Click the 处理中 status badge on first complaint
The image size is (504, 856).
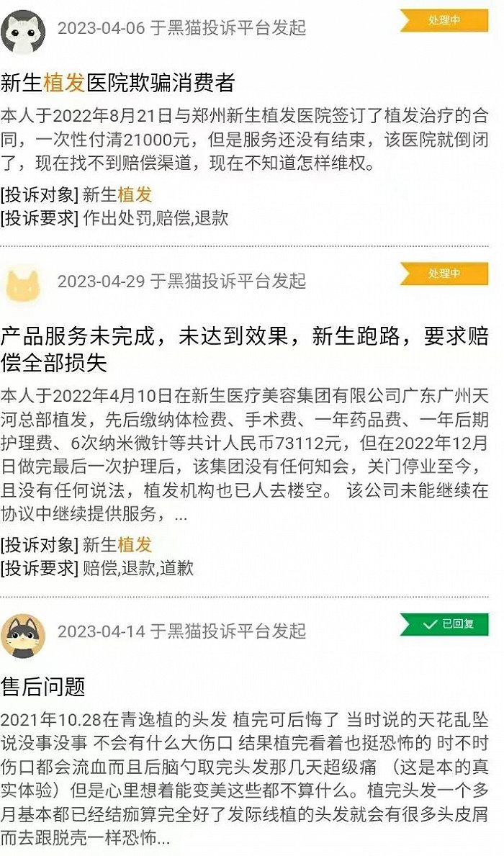[444, 20]
